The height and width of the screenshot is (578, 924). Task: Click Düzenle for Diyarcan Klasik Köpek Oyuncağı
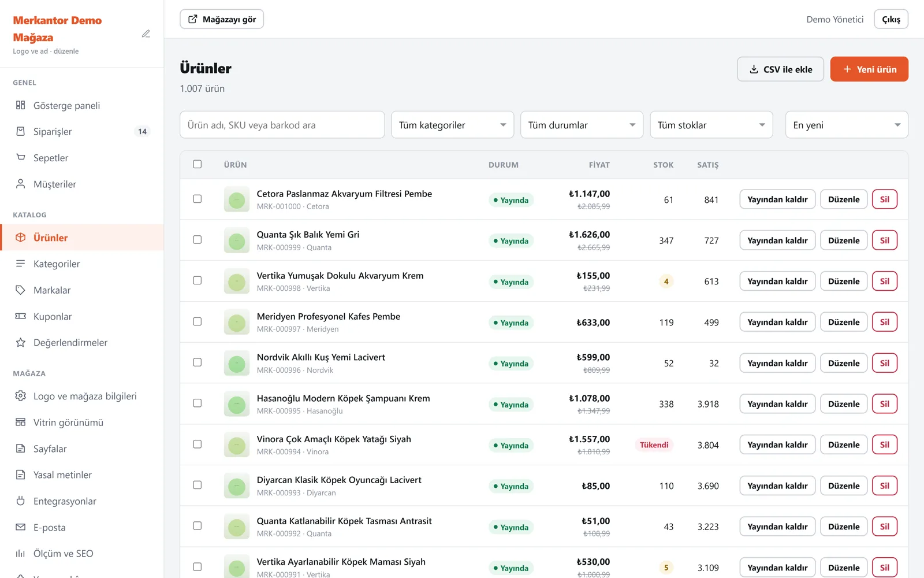click(x=844, y=486)
